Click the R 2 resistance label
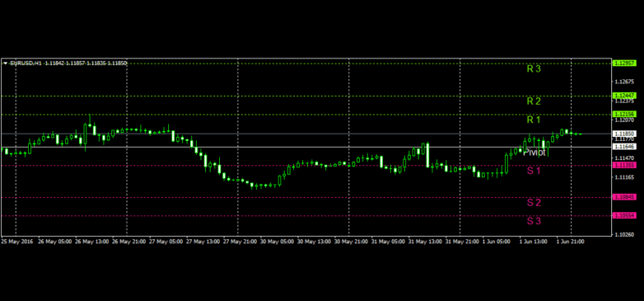The width and height of the screenshot is (644, 301). point(534,101)
